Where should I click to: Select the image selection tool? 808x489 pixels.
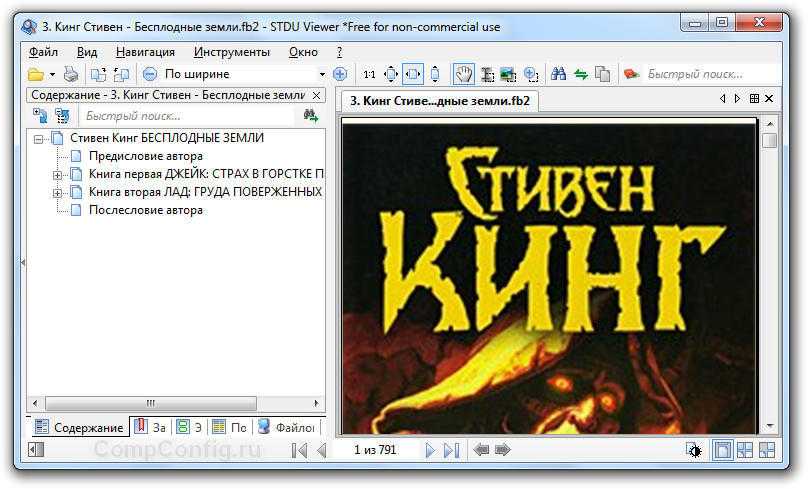tap(508, 75)
